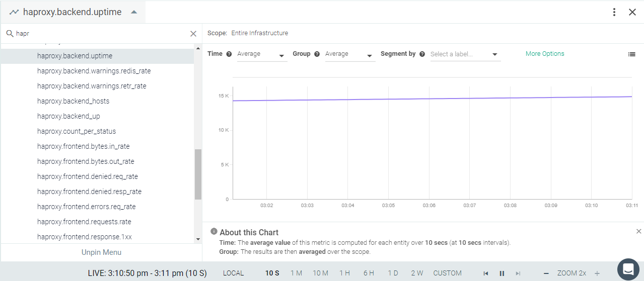The image size is (644, 281).
Task: Expand the haproxy.backend.uptime title dropdown arrow
Action: (134, 12)
